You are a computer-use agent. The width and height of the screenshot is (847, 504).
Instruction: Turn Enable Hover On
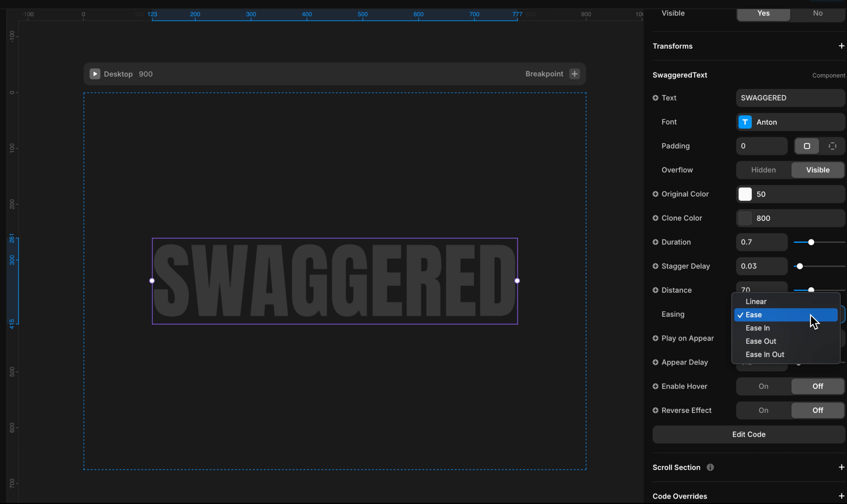click(x=763, y=386)
